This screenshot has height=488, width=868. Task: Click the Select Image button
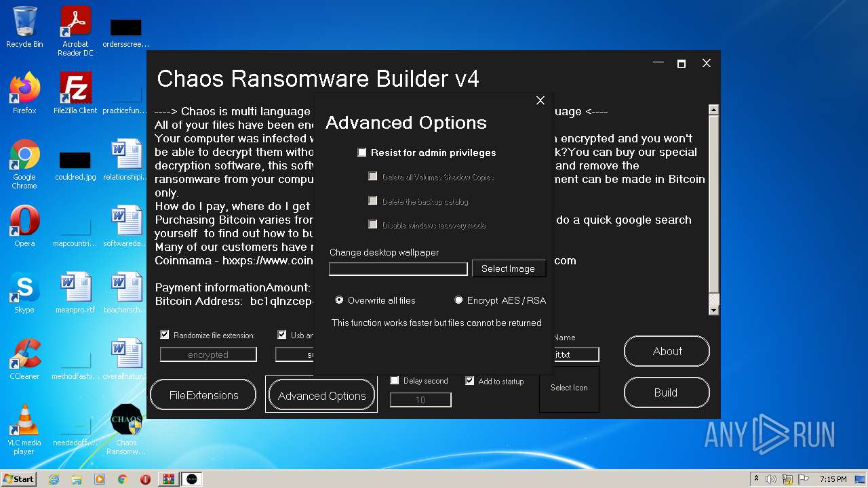[x=509, y=268]
